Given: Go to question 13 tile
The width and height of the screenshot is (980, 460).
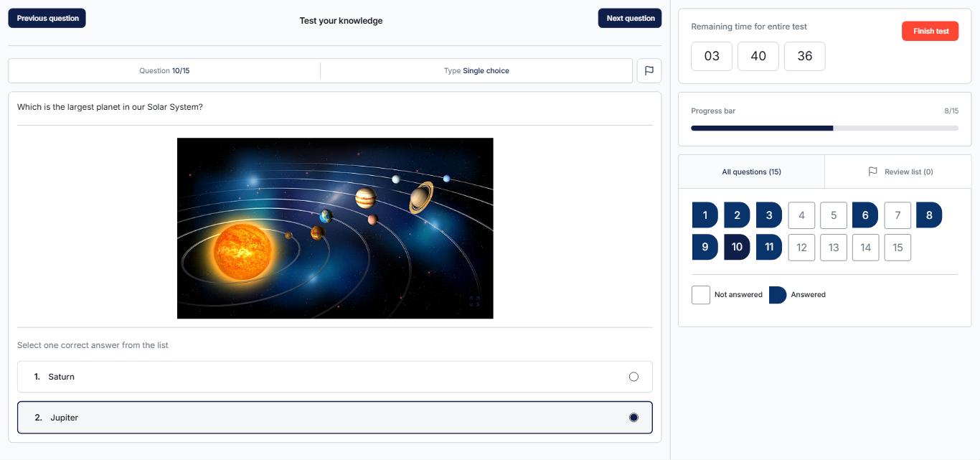Looking at the screenshot, I should 833,248.
